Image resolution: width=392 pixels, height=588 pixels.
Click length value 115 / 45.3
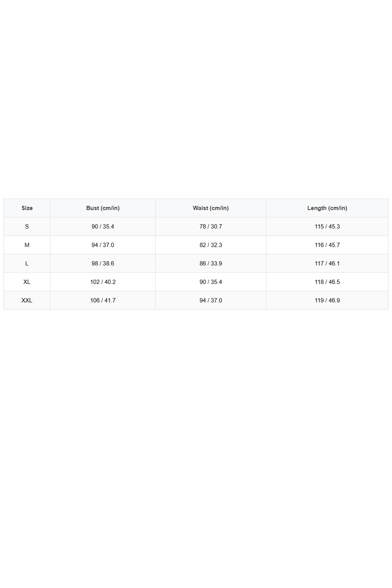click(327, 227)
